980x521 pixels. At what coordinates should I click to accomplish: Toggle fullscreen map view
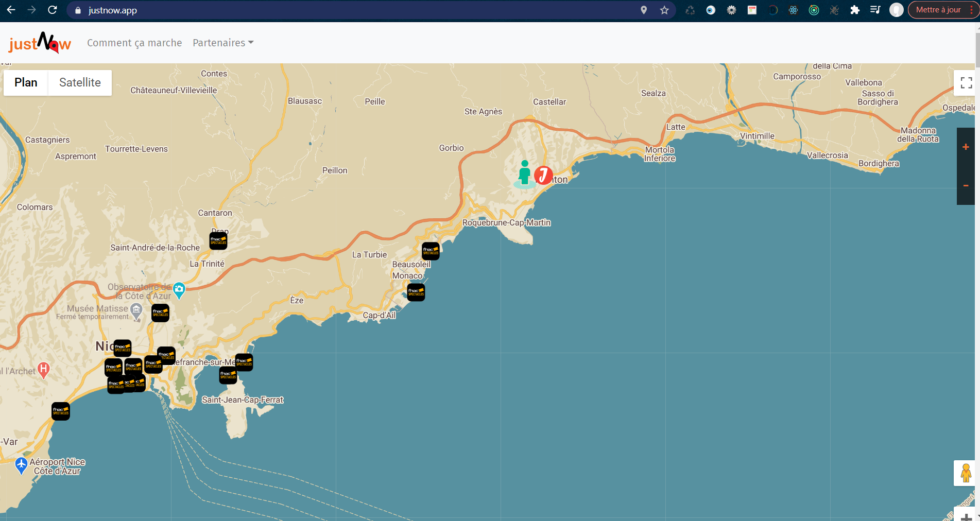[x=966, y=83]
